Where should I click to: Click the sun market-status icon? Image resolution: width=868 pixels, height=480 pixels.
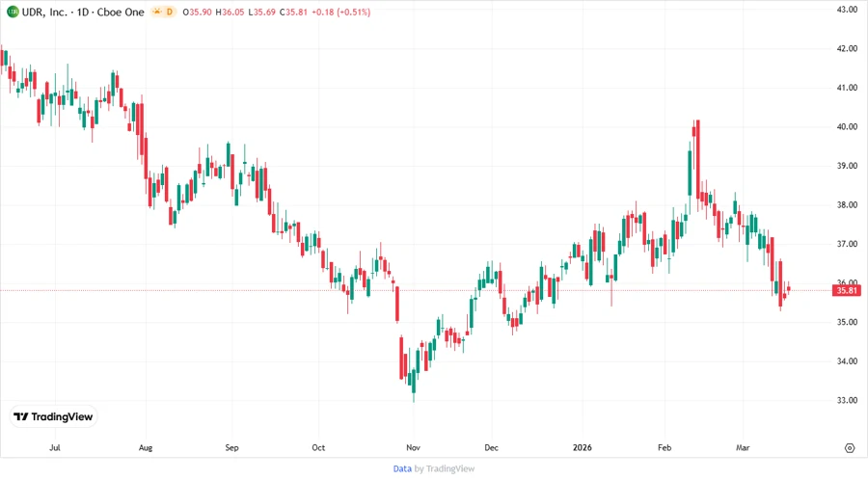157,12
